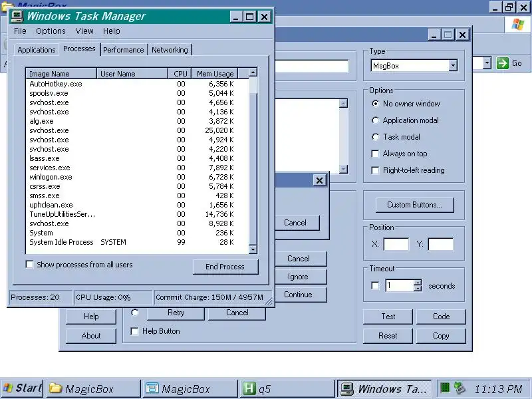Switch to the Performance tab
Viewport: 532px width, 399px height.
[x=124, y=50]
